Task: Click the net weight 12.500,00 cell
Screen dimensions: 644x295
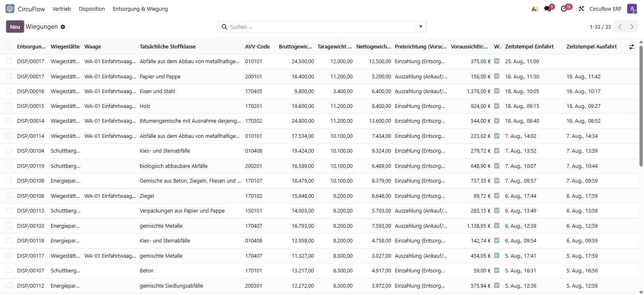Action: coord(380,61)
